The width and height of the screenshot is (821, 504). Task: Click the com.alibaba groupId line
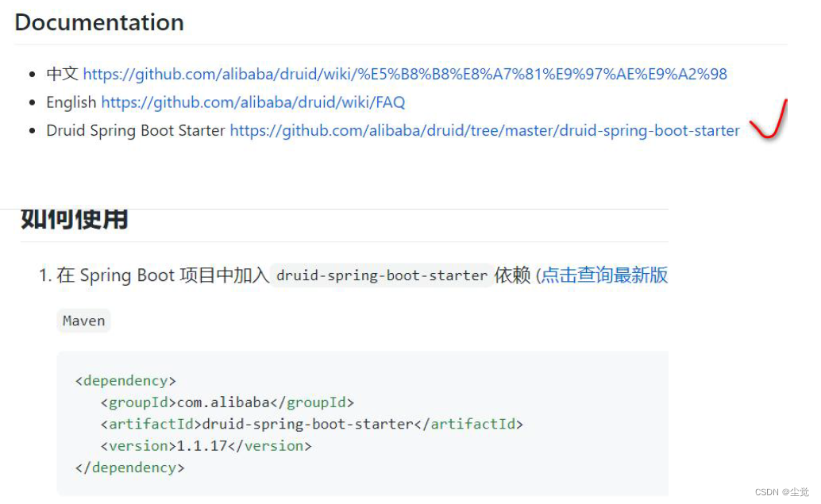pyautogui.click(x=228, y=402)
